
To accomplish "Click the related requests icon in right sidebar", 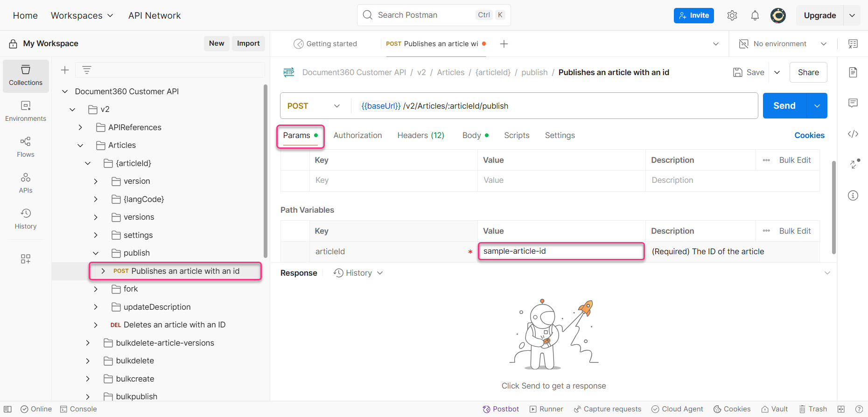I will coord(854,164).
